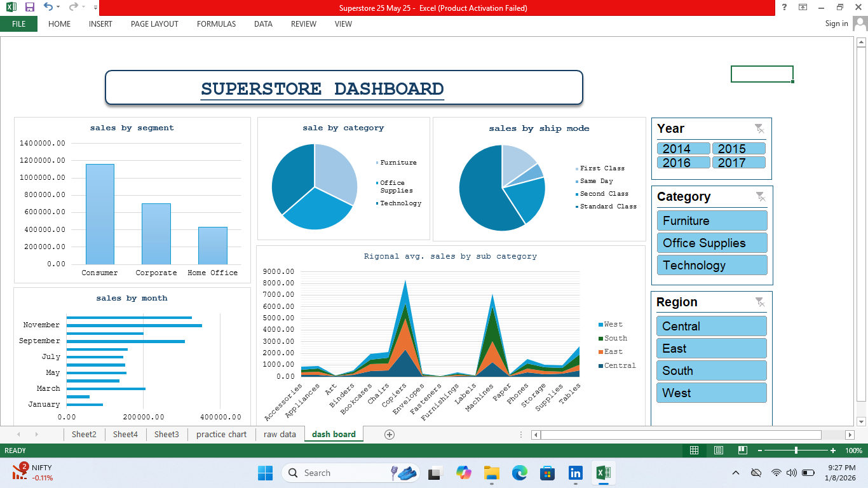
Task: Click the Excel Help question mark icon
Action: [785, 7]
